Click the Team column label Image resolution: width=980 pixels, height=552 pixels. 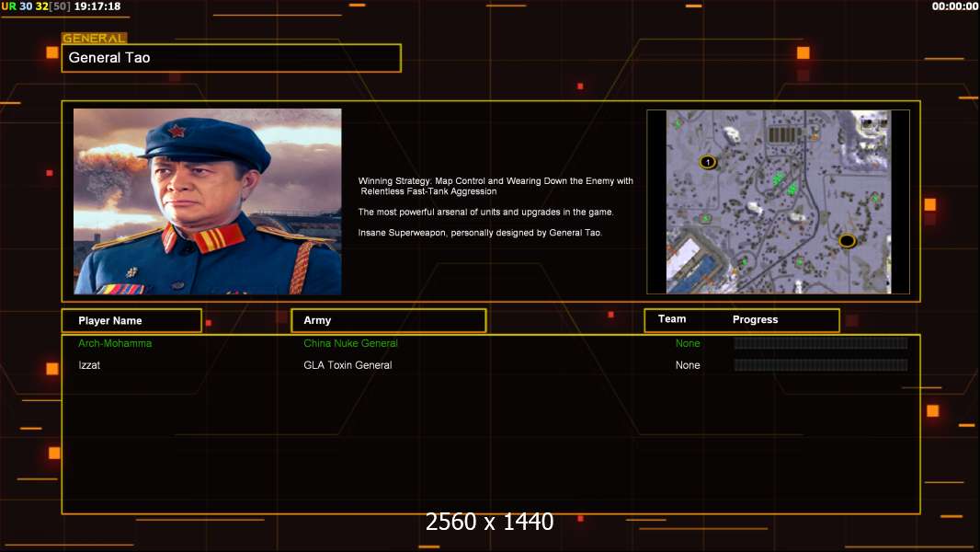coord(672,319)
